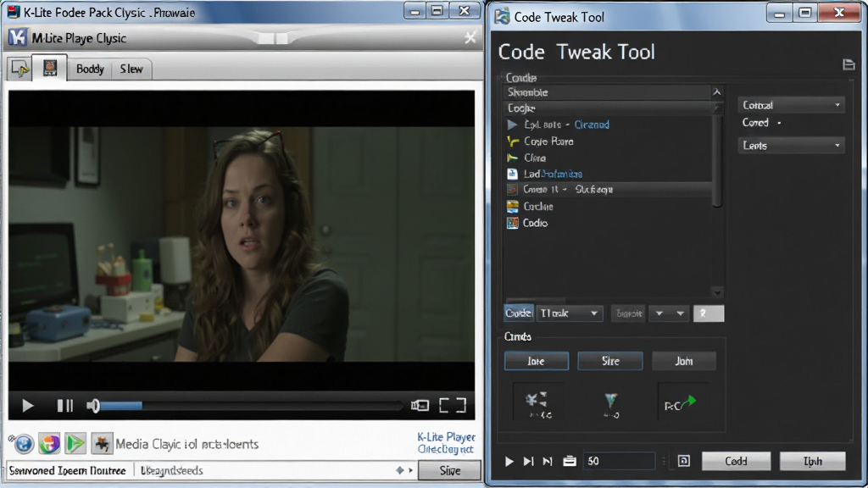Click the list scroll up arrow
This screenshot has width=868, height=488.
(717, 91)
